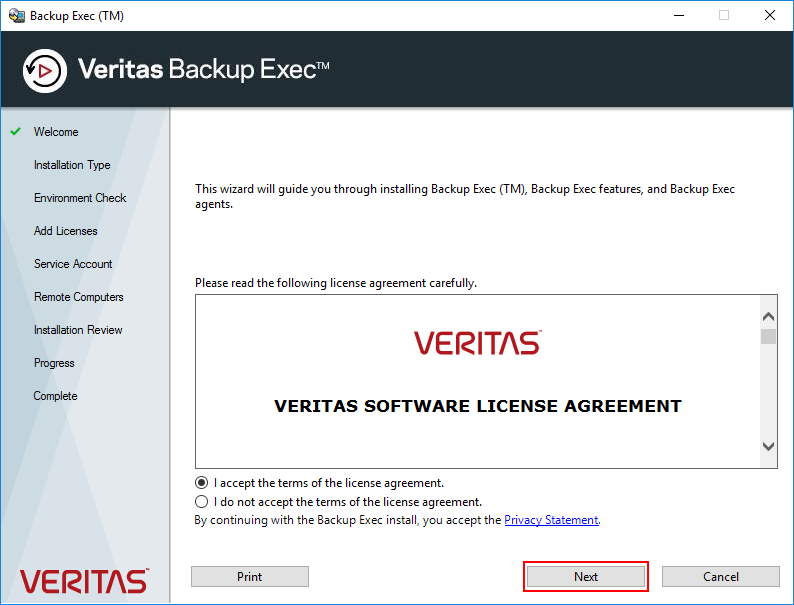Click the license scrollbar thumb

[x=768, y=336]
